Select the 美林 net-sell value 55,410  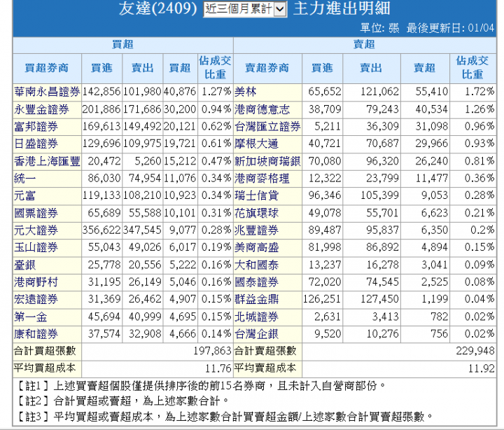pyautogui.click(x=432, y=92)
